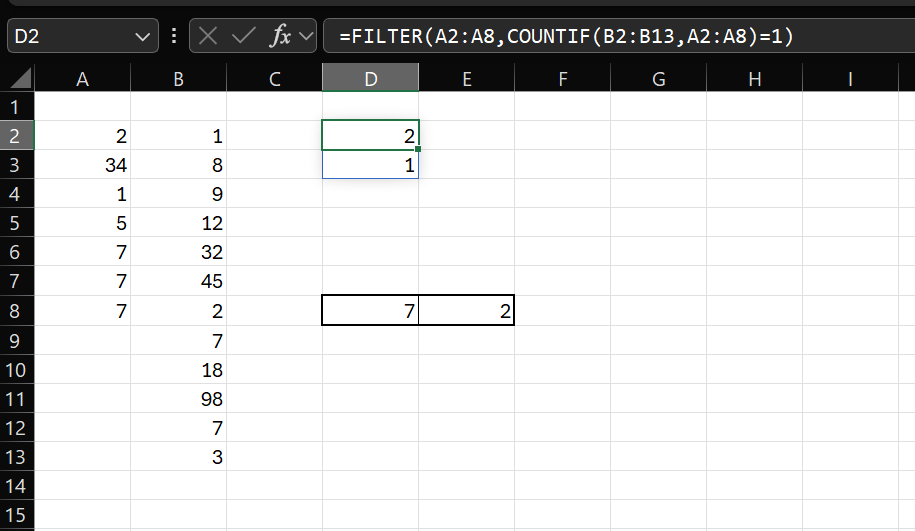Click the Enter checkmark formula icon

pos(243,36)
